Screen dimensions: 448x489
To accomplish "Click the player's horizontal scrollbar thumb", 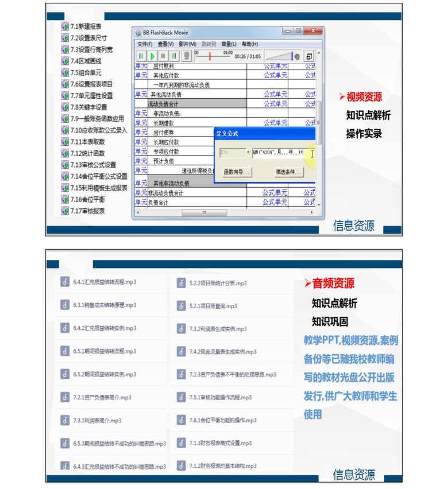I will 204,212.
